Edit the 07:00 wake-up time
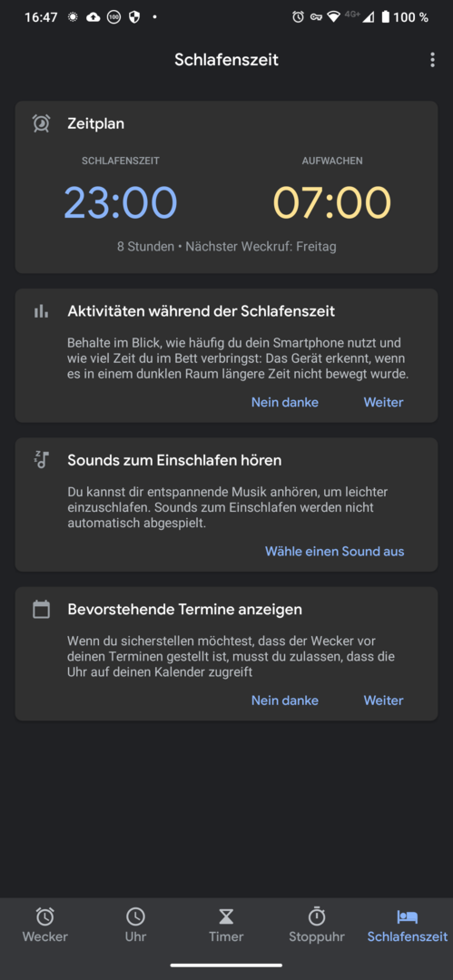453x980 pixels. click(332, 202)
